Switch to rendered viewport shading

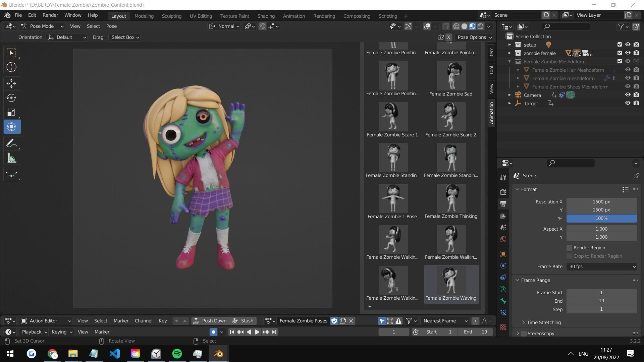481,26
